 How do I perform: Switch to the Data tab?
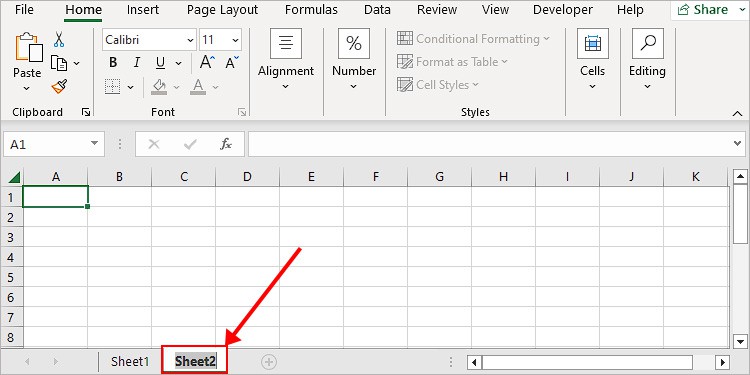tap(377, 10)
